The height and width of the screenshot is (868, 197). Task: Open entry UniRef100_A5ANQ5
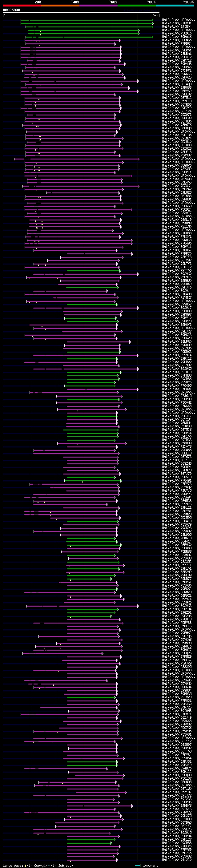click(x=177, y=782)
